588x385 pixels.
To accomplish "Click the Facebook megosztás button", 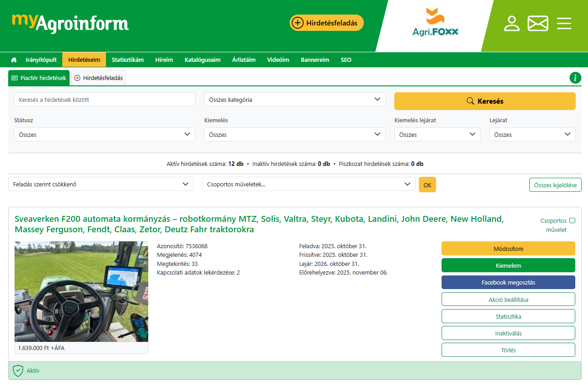I will [508, 282].
